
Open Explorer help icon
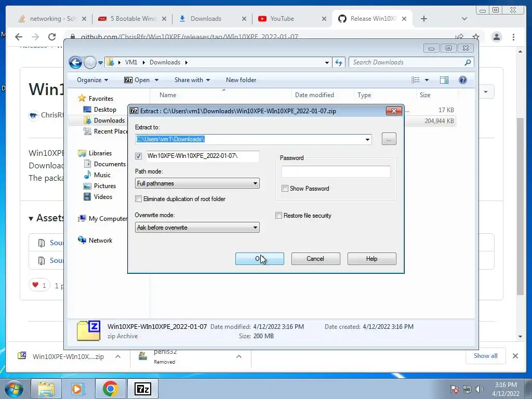pos(463,80)
